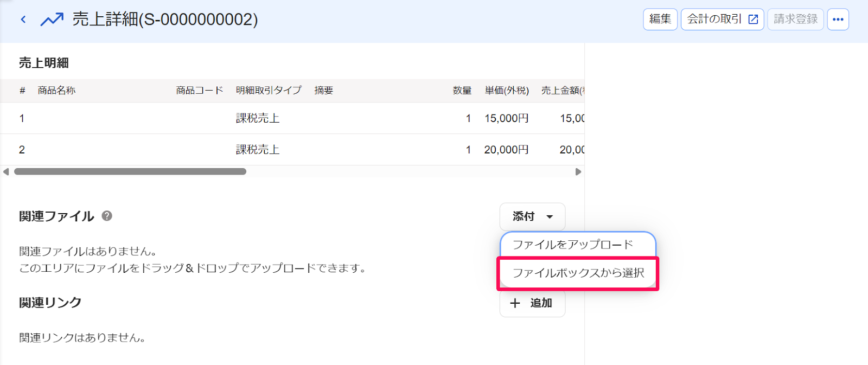Image resolution: width=868 pixels, height=365 pixels.
Task: Click the 編集 button
Action: 660,20
